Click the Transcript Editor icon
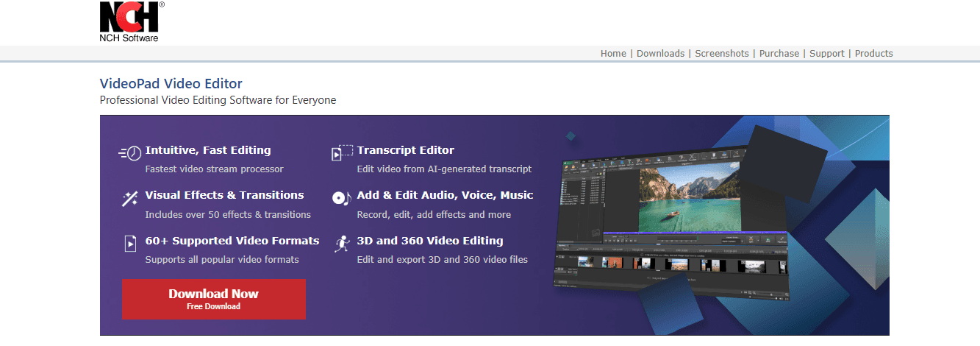 [342, 153]
